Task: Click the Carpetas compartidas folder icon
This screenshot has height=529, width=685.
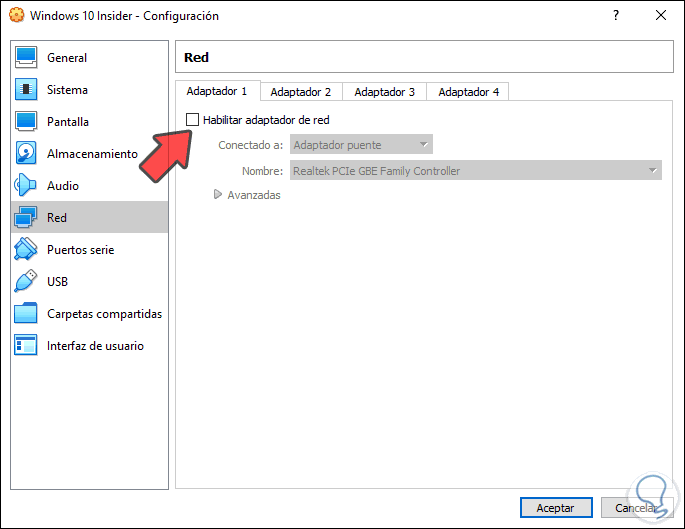Action: coord(27,314)
